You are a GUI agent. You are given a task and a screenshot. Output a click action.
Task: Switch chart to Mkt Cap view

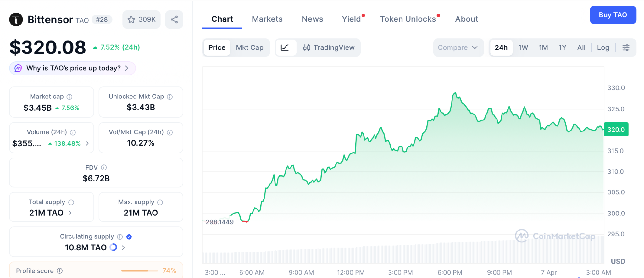pos(250,47)
